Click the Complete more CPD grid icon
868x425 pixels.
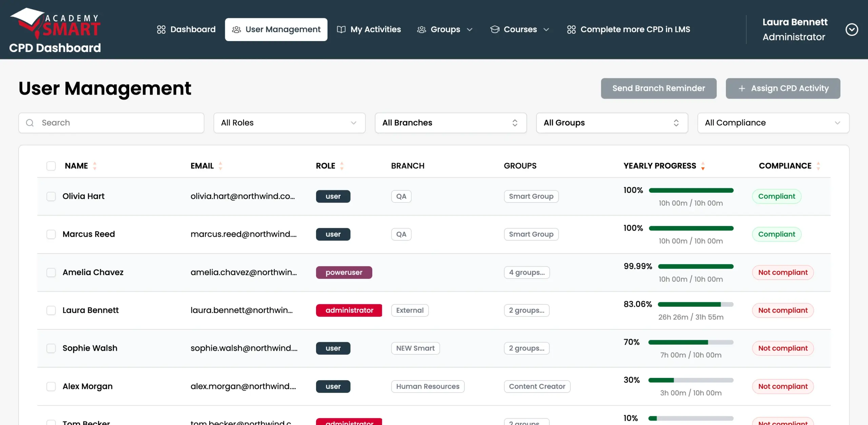coord(571,30)
